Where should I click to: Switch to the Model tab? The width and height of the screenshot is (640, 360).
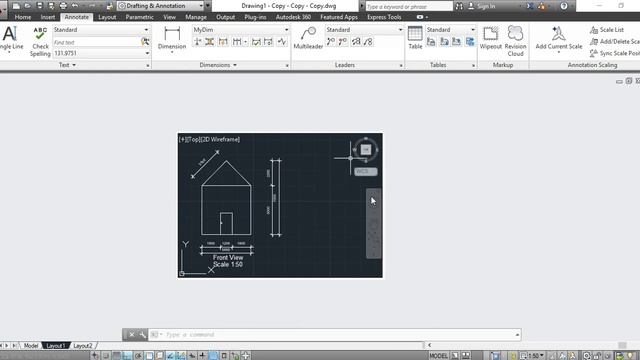click(x=31, y=346)
